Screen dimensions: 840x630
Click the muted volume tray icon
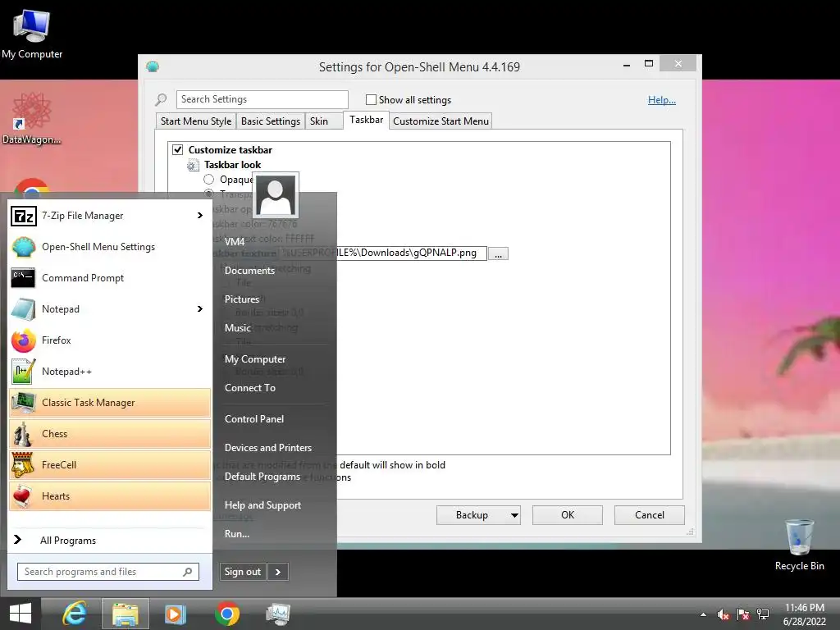click(x=724, y=614)
